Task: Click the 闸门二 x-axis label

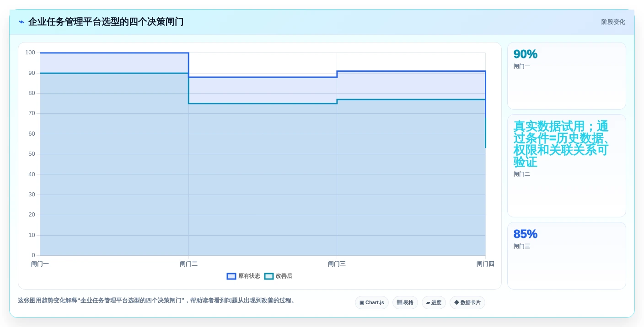Action: tap(188, 264)
